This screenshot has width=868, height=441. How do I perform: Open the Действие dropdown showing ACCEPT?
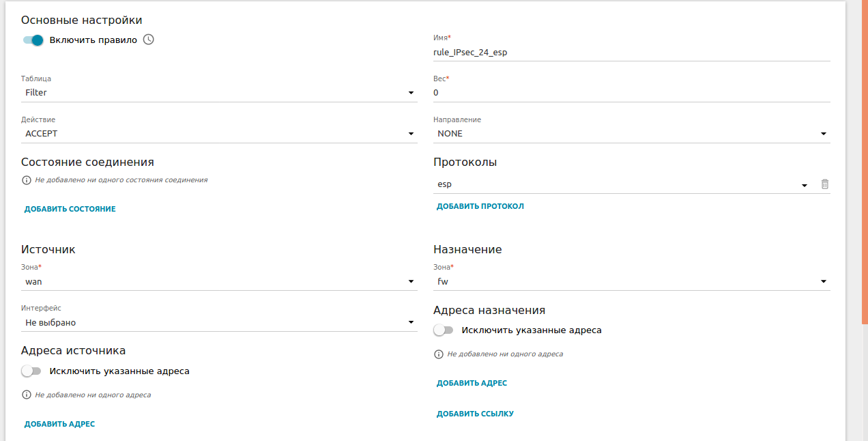pos(219,134)
